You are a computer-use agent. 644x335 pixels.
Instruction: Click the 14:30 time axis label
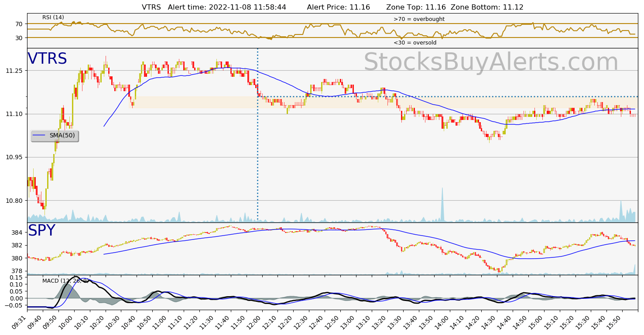[489, 322]
